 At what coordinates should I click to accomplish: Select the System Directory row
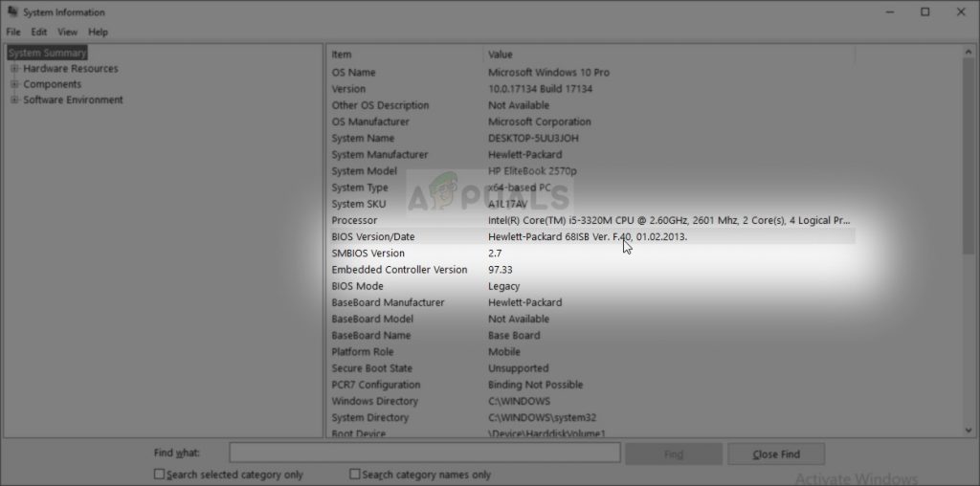(590, 417)
